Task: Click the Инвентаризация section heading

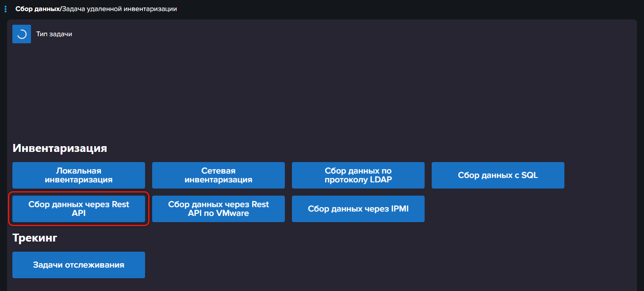Action: [x=60, y=148]
